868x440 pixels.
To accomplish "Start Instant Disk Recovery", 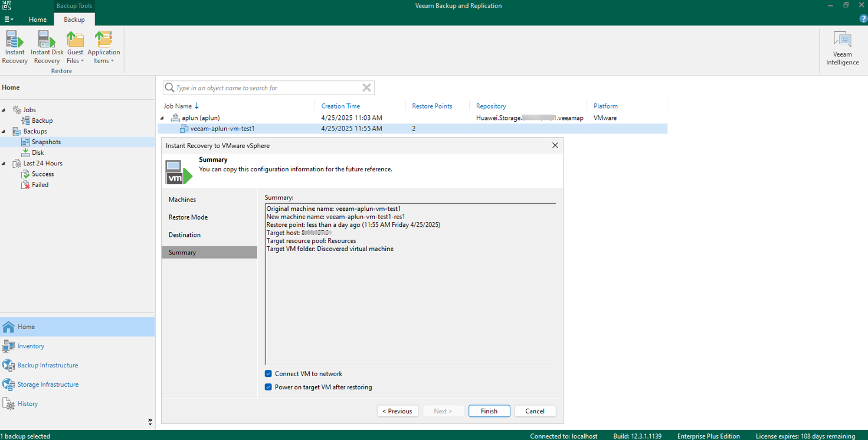I will click(x=47, y=47).
